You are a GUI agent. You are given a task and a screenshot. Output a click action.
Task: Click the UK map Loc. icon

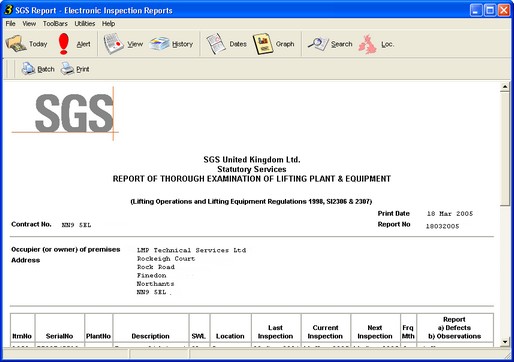click(x=368, y=44)
